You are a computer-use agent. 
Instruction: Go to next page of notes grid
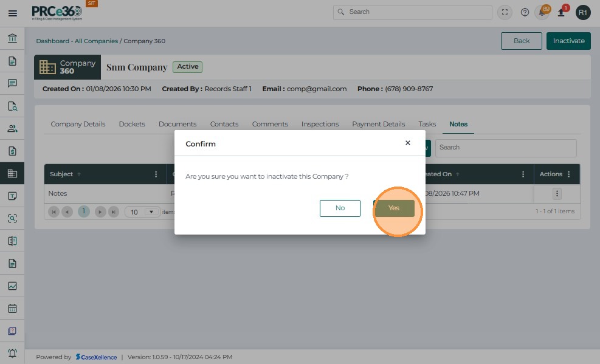click(x=100, y=212)
